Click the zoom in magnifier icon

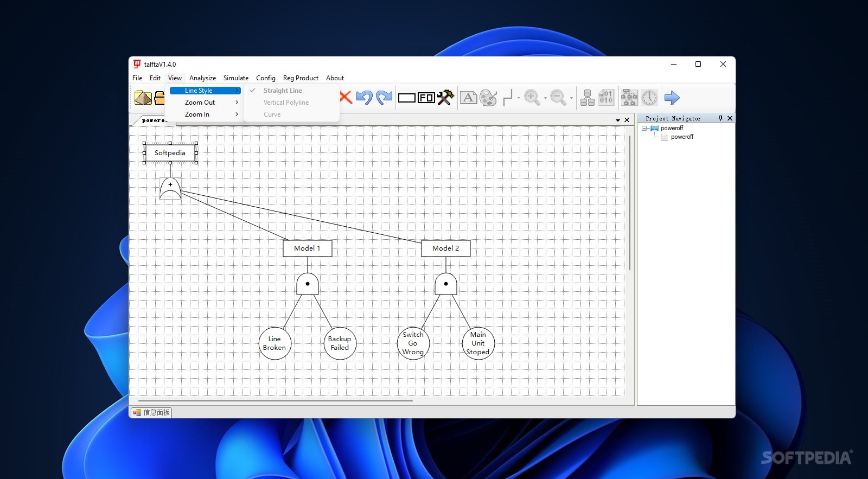coord(532,98)
